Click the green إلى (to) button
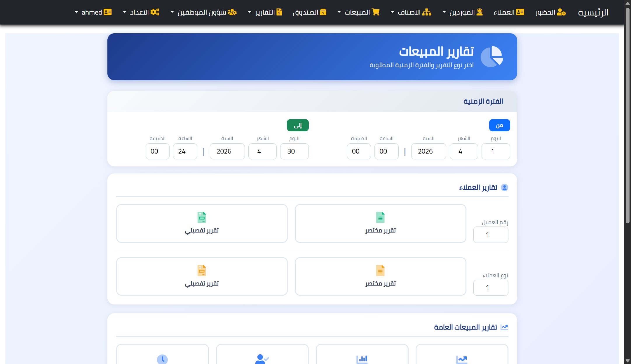631x364 pixels. [298, 125]
